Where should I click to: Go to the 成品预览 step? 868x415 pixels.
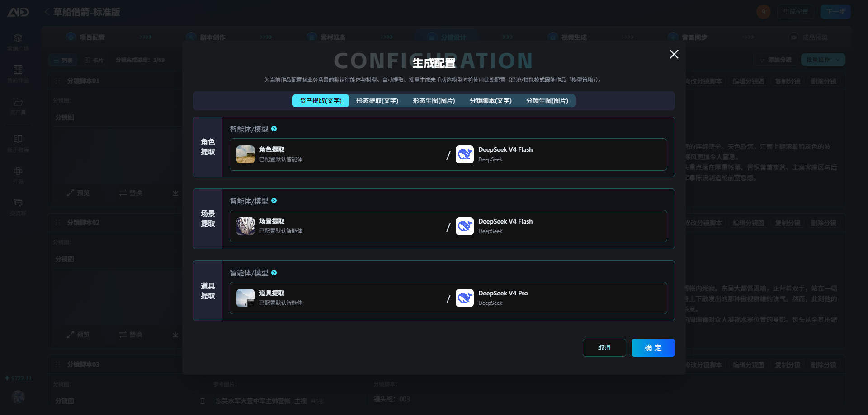[809, 37]
